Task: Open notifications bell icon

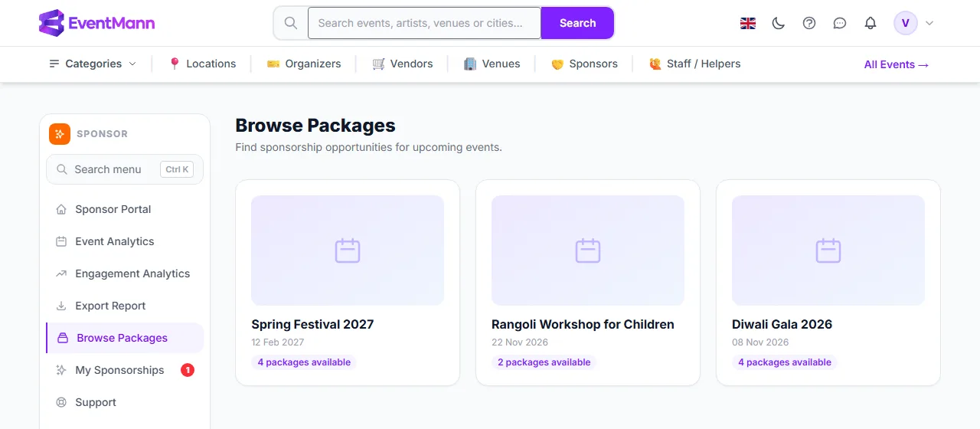Action: coord(871,23)
